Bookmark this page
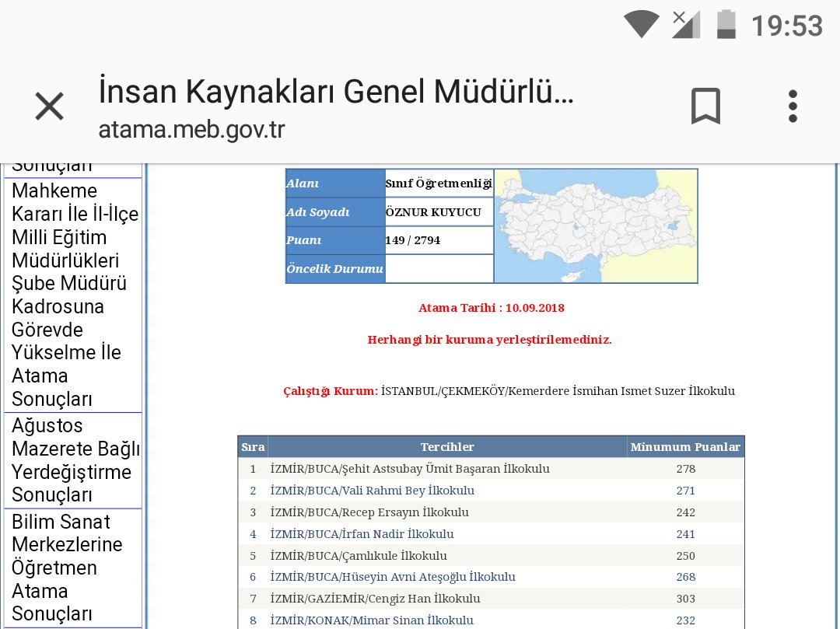Viewport: 840px width, 629px height. point(705,106)
